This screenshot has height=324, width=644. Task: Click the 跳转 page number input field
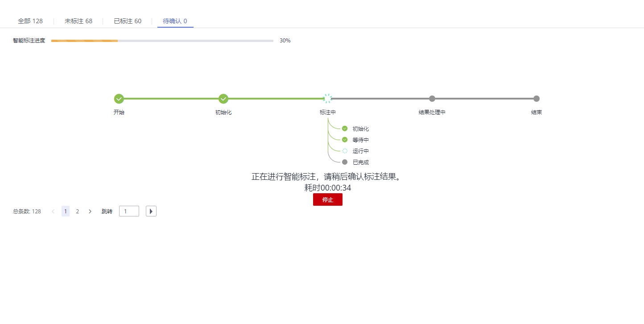(129, 211)
